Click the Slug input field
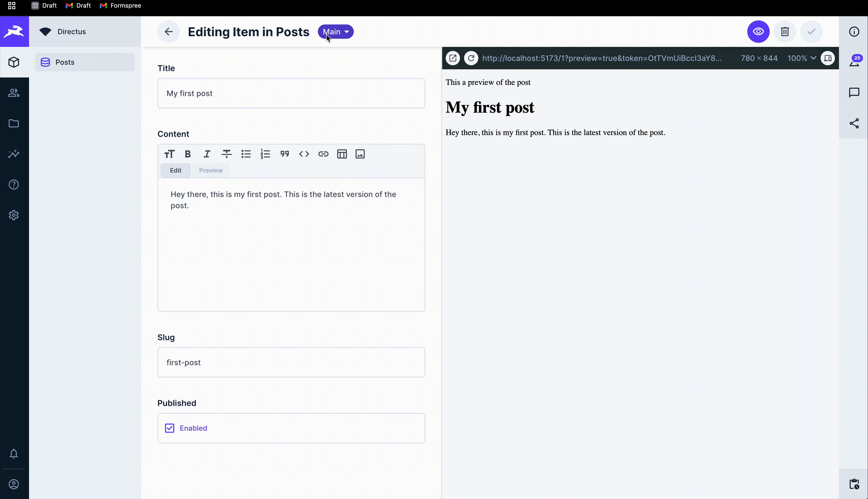 click(x=291, y=362)
